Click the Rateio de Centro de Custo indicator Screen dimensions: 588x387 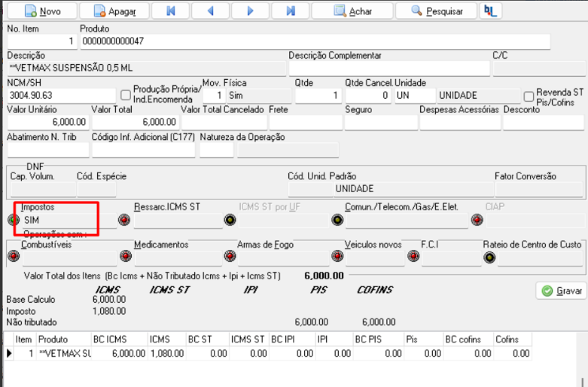click(489, 257)
